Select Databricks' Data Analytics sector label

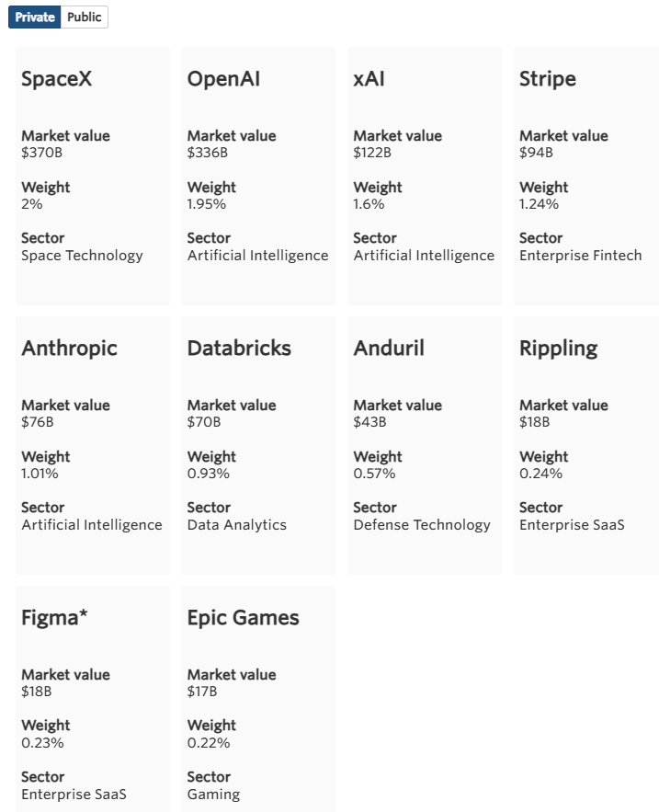pos(236,525)
